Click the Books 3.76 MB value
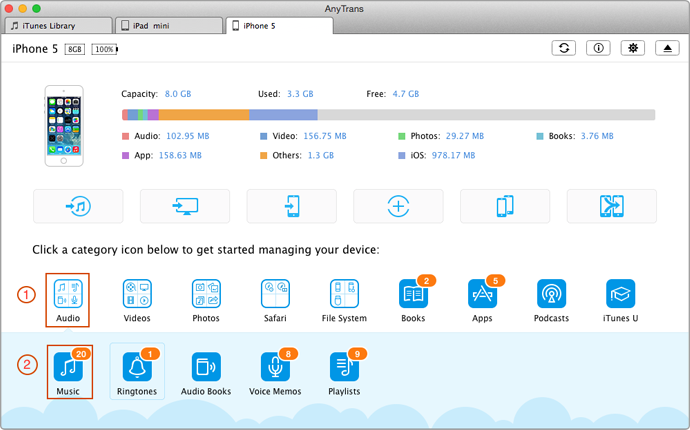Screen dimensions: 690x430 click(x=597, y=136)
